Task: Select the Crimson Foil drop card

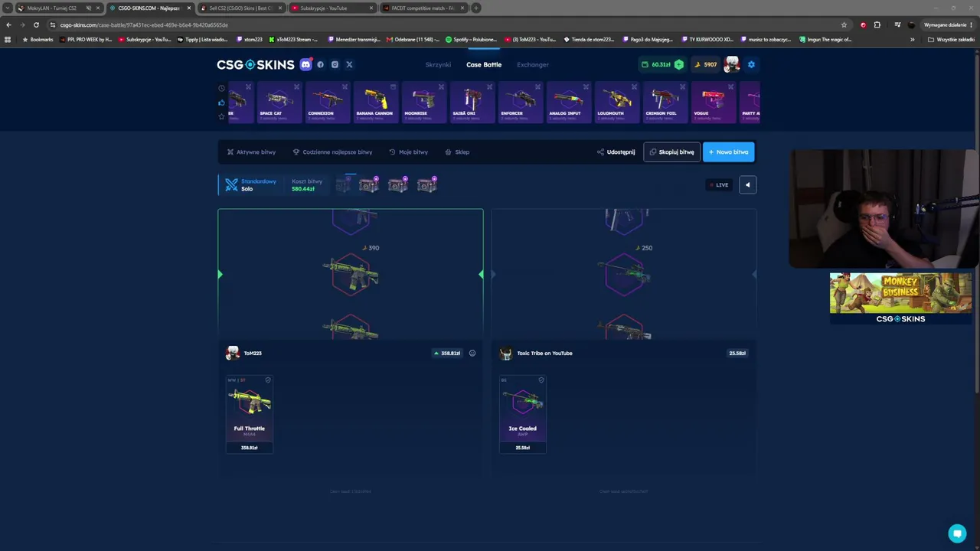Action: [x=664, y=103]
